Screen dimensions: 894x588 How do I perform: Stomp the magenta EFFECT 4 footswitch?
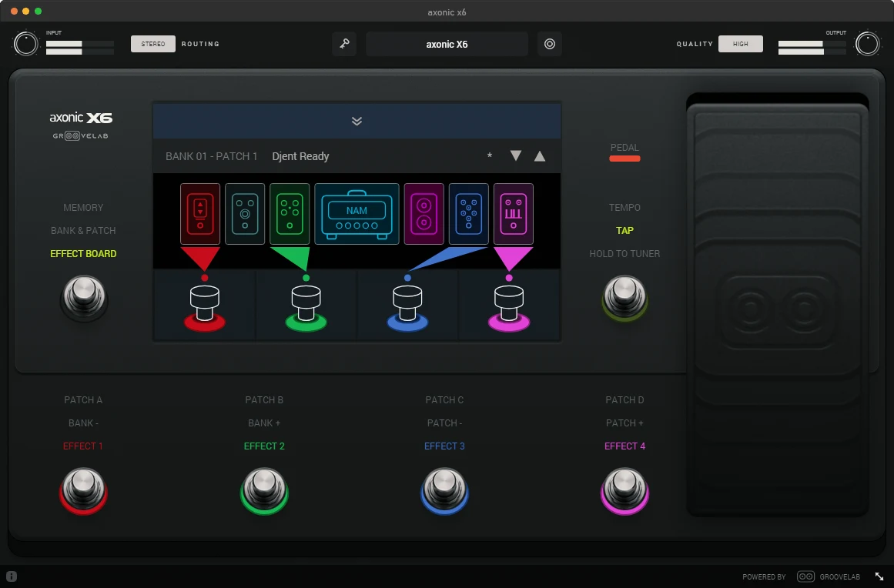tap(625, 491)
